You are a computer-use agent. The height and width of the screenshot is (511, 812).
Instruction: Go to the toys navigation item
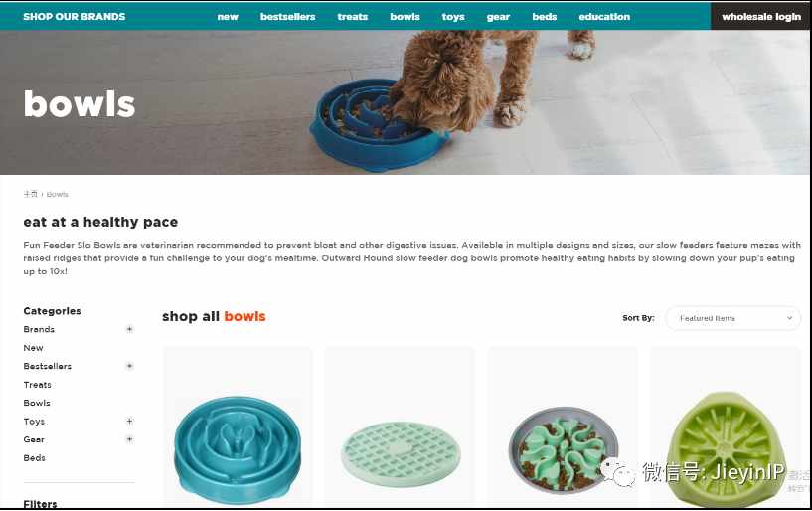[453, 17]
